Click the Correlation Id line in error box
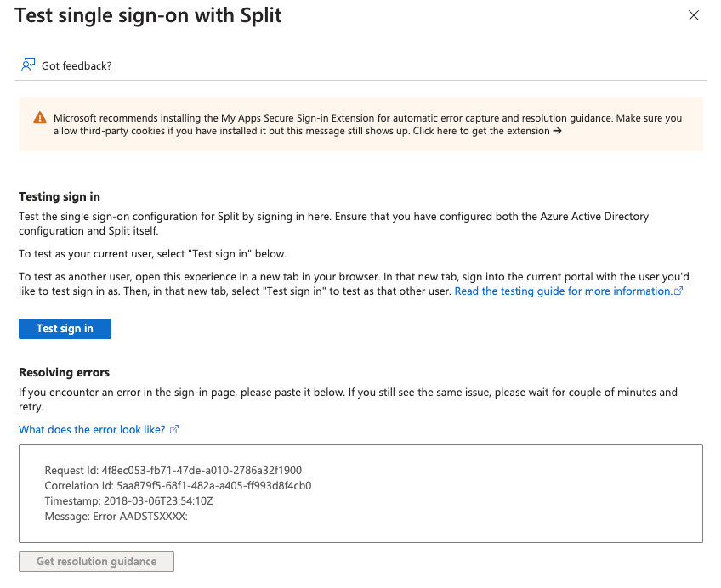Viewport: 721px width, 588px height. click(x=178, y=485)
